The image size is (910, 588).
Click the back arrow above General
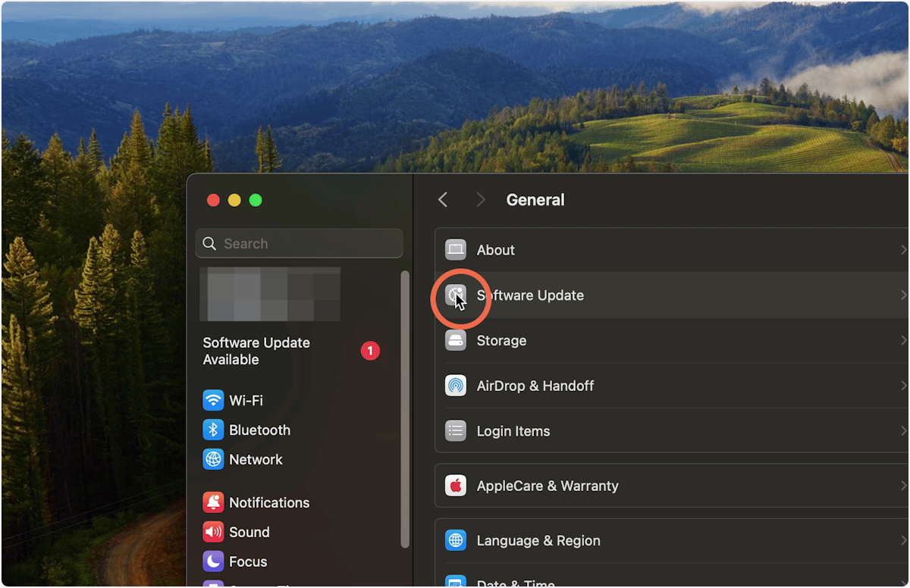click(x=442, y=199)
